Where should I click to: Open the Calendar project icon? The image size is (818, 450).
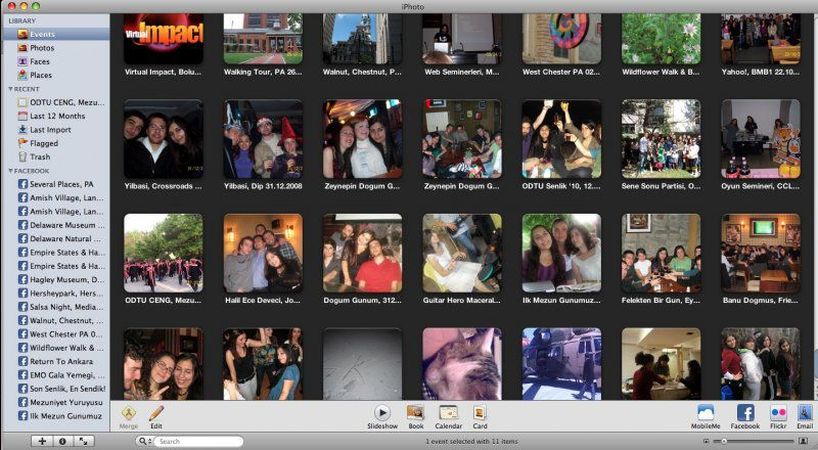(x=448, y=413)
